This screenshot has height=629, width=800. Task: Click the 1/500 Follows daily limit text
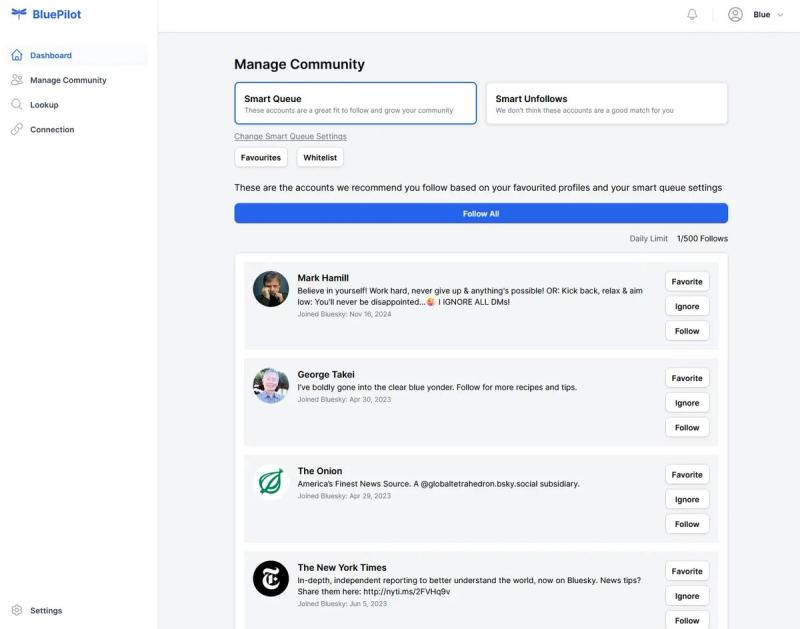point(702,238)
